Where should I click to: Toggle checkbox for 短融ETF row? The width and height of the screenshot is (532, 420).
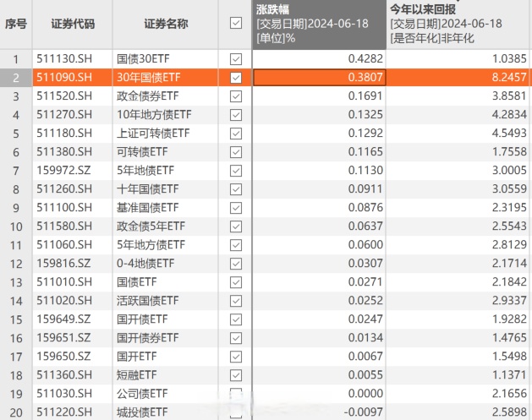pyautogui.click(x=236, y=375)
